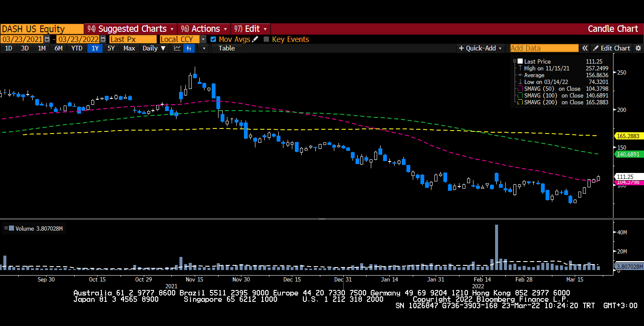This screenshot has height=326, width=644.
Task: Click the SMAVG (50) pink color swatch
Action: [520, 89]
